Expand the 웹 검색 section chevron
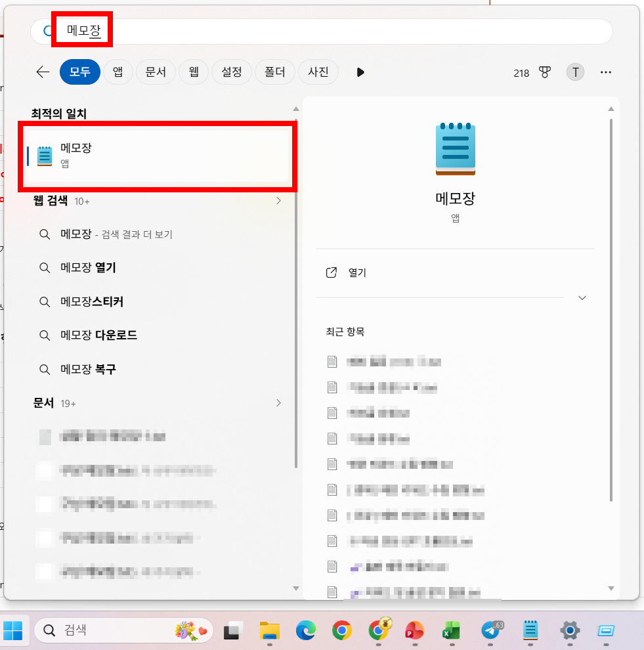644x650 pixels. tap(278, 201)
